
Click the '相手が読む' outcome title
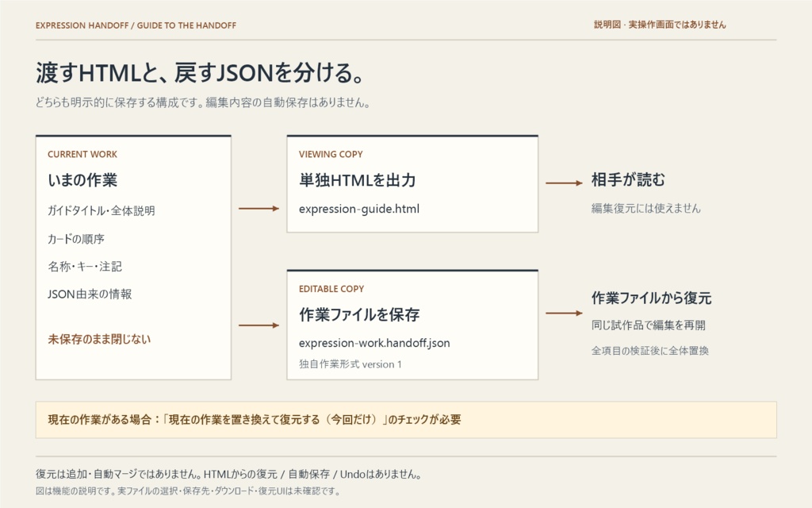coord(628,180)
